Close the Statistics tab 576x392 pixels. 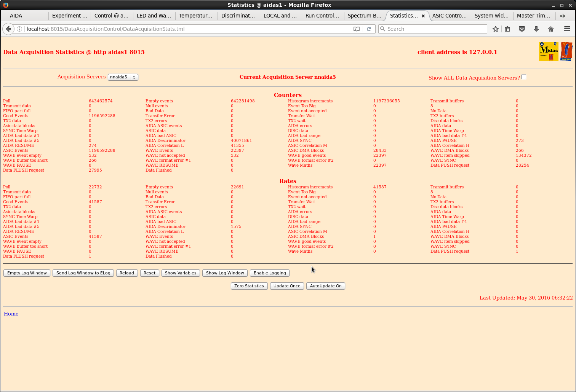pos(423,16)
